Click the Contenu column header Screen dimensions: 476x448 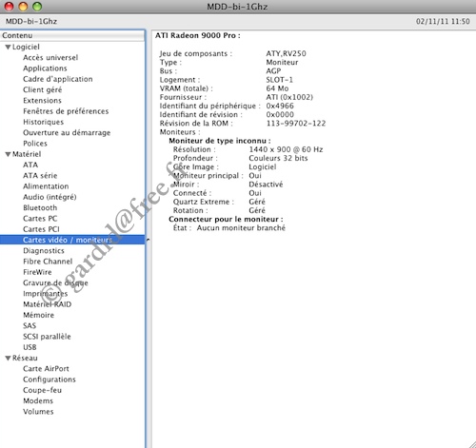point(72,35)
